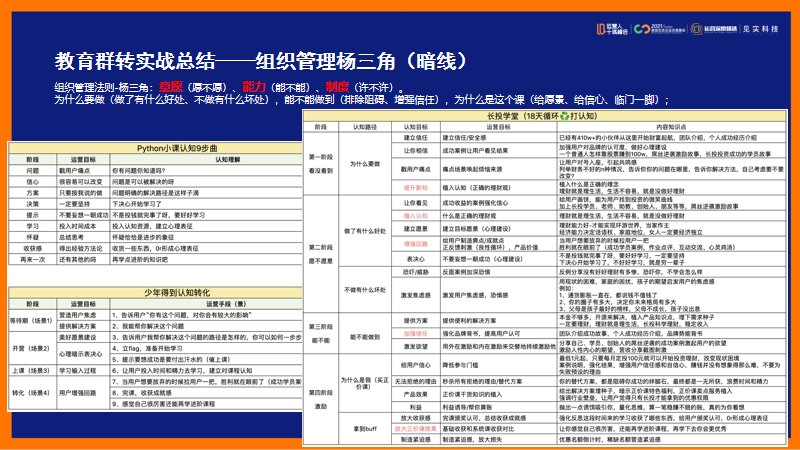Image resolution: width=800 pixels, height=450 pixels.
Task: Select row 4、立flag，准备开始学习
Action: 206,348
